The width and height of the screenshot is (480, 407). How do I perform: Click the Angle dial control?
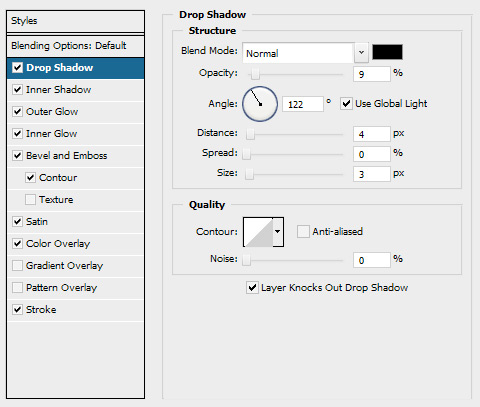260,104
